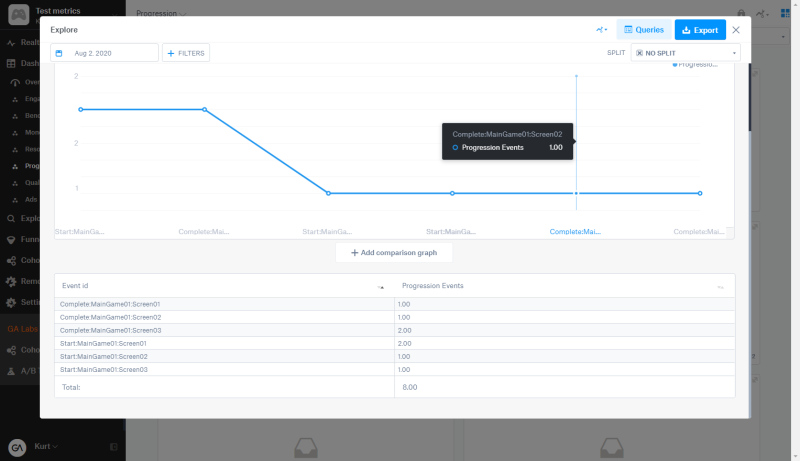The width and height of the screenshot is (800, 461).
Task: Click the 1.00 value for Start:MainGame01:Screen03
Action: [x=404, y=370]
